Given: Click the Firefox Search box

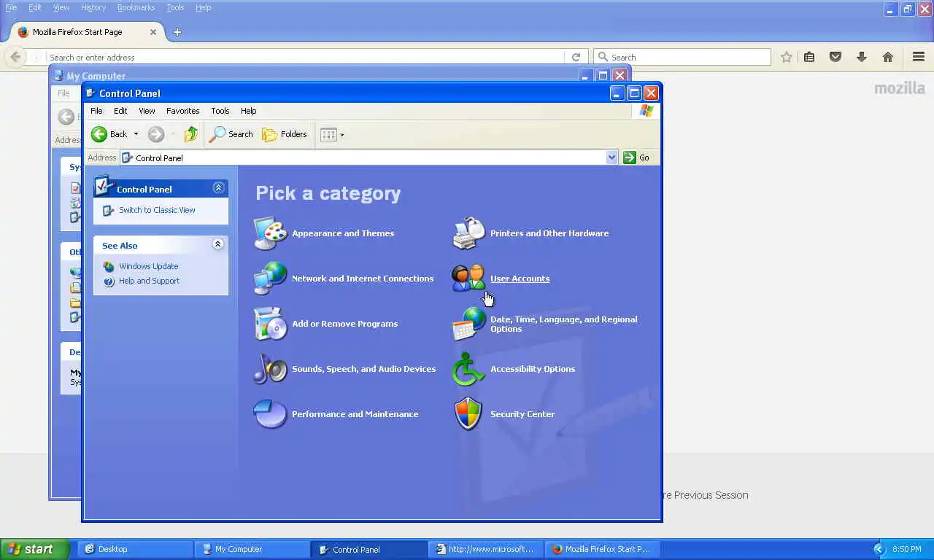Looking at the screenshot, I should (x=682, y=57).
